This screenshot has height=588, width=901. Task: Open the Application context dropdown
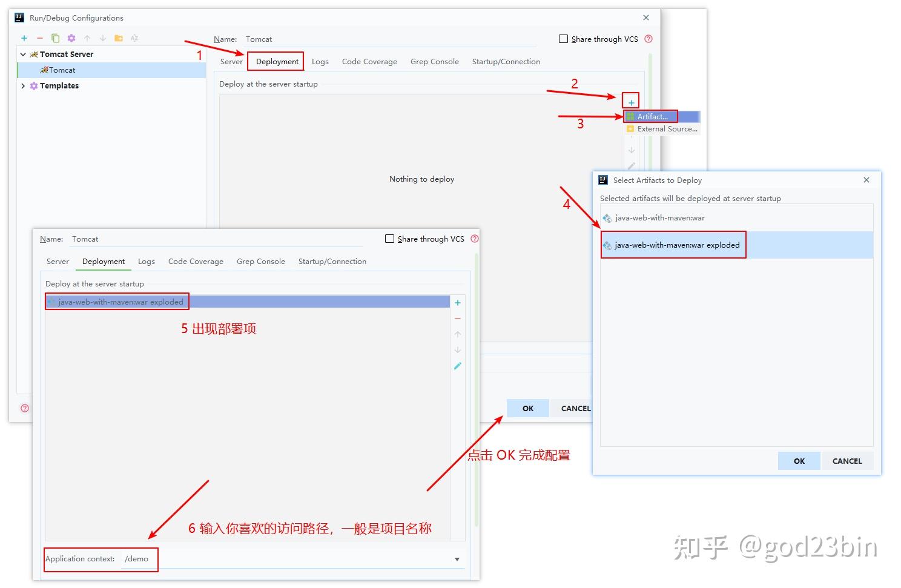pos(457,559)
